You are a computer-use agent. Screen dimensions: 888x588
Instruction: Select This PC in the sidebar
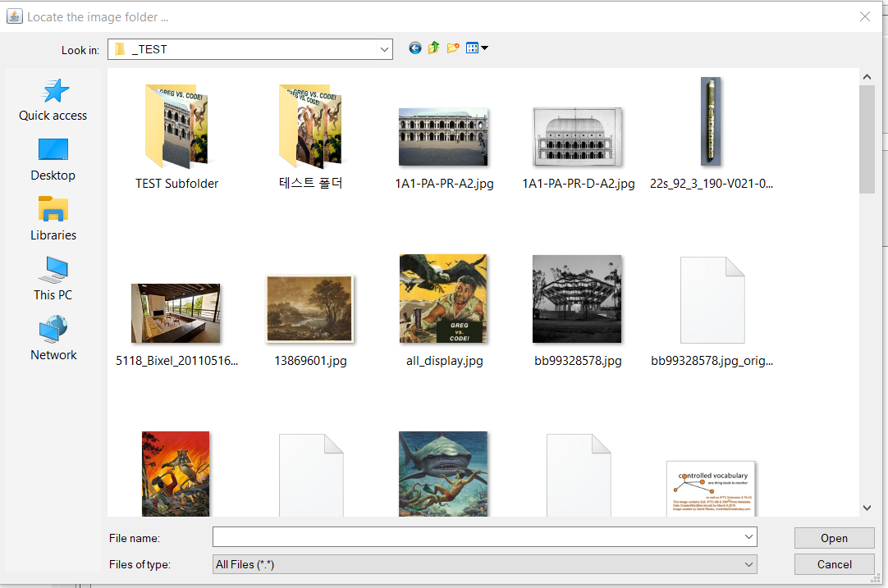(x=53, y=279)
